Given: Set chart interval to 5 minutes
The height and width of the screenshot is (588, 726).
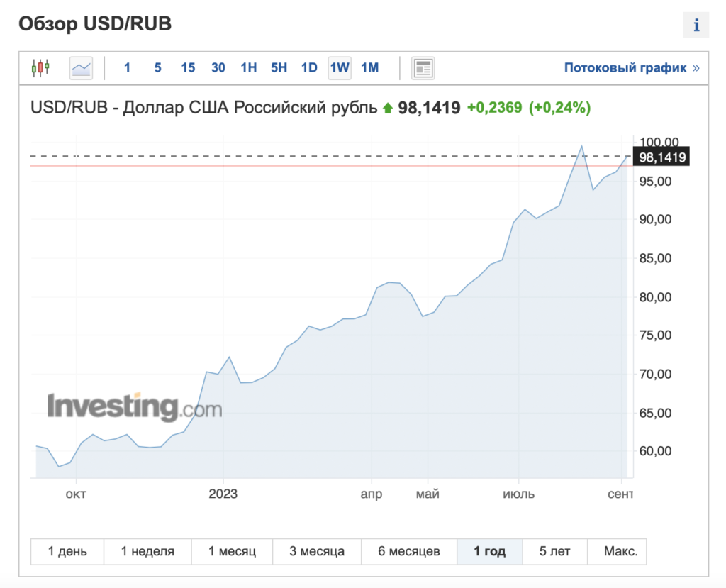Looking at the screenshot, I should pos(158,68).
